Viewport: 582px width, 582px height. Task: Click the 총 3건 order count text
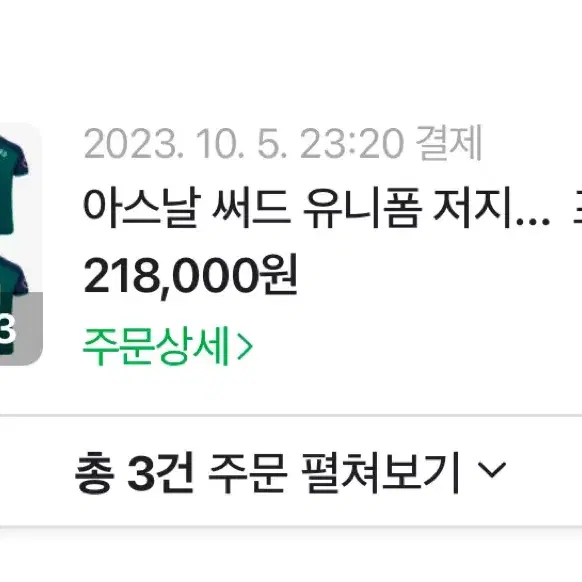[x=134, y=472]
